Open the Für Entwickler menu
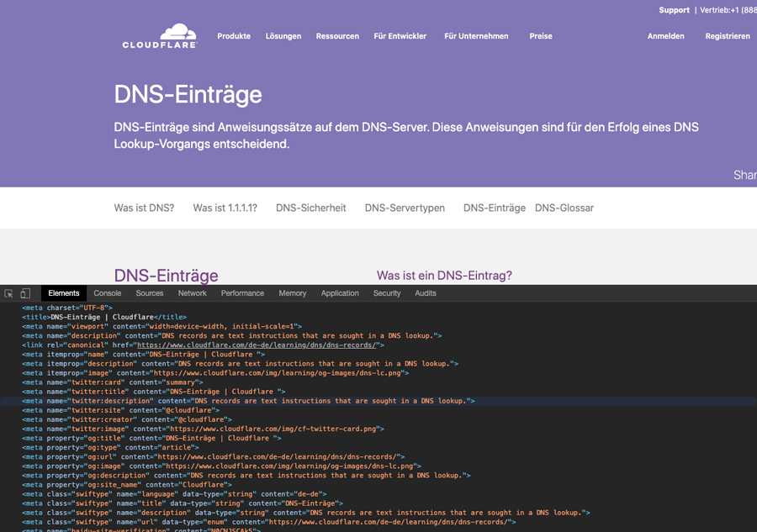 tap(400, 36)
